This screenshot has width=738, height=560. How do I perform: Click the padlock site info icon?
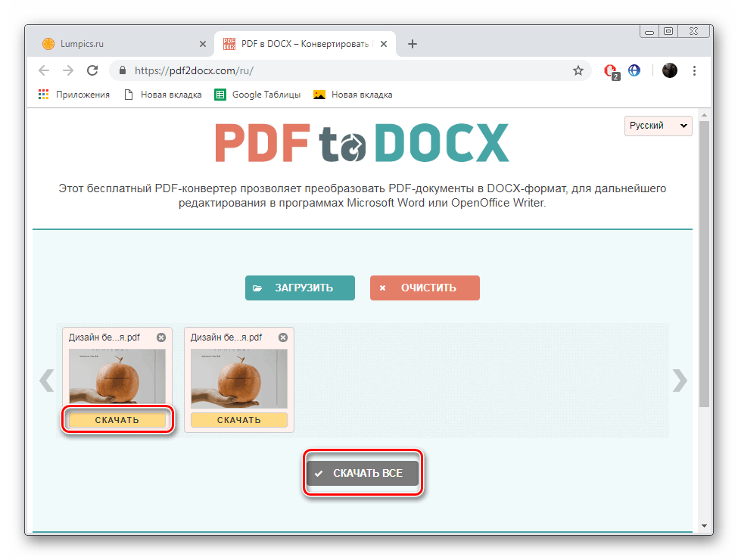[x=123, y=70]
